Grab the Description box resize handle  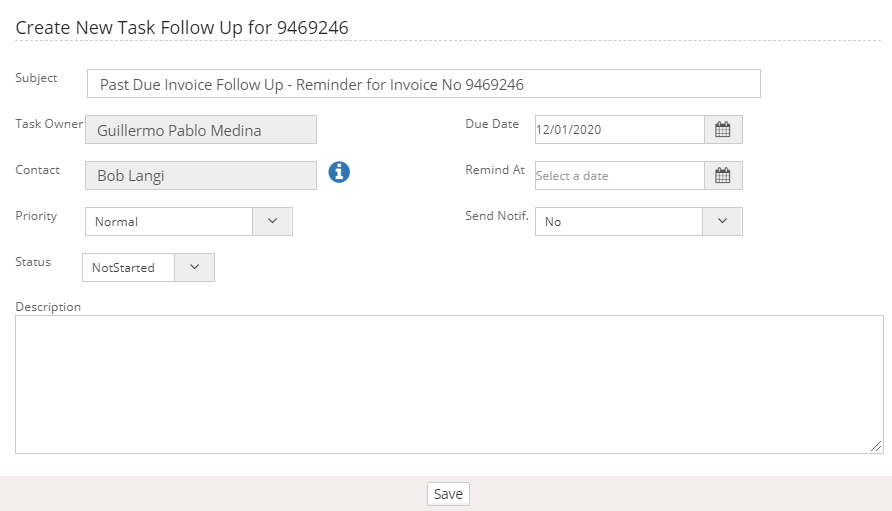click(x=876, y=446)
